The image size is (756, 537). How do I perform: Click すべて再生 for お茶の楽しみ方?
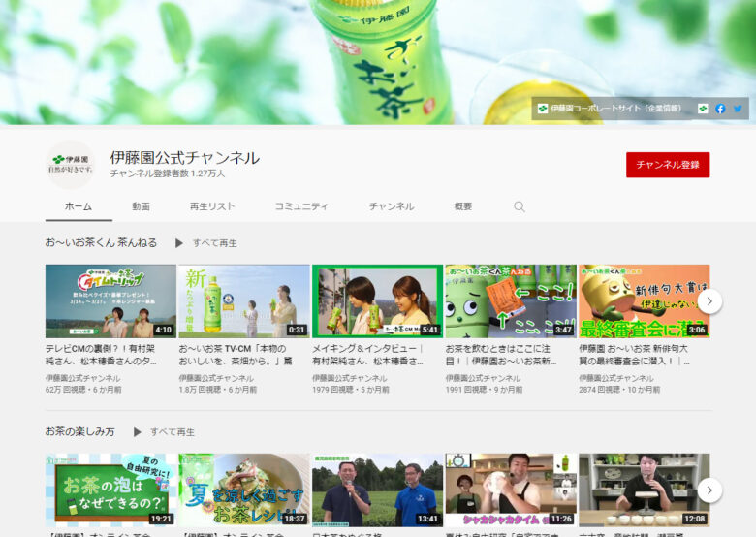coord(173,432)
